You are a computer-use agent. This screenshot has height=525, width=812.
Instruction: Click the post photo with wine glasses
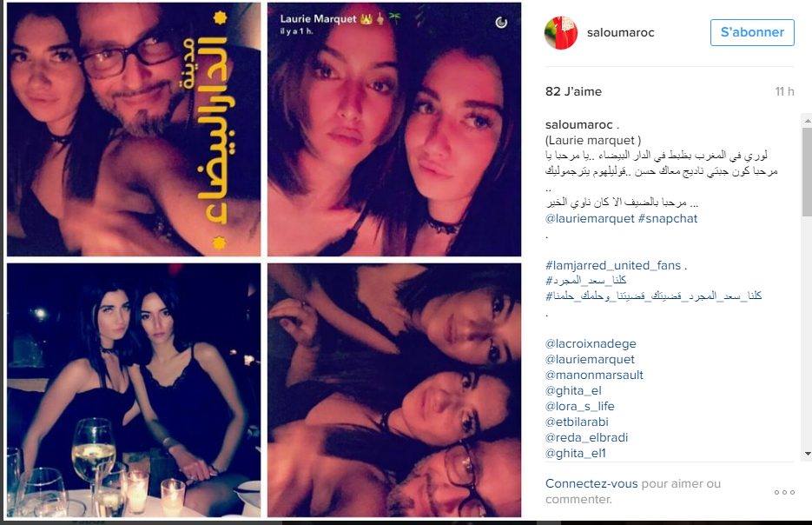pos(134,390)
